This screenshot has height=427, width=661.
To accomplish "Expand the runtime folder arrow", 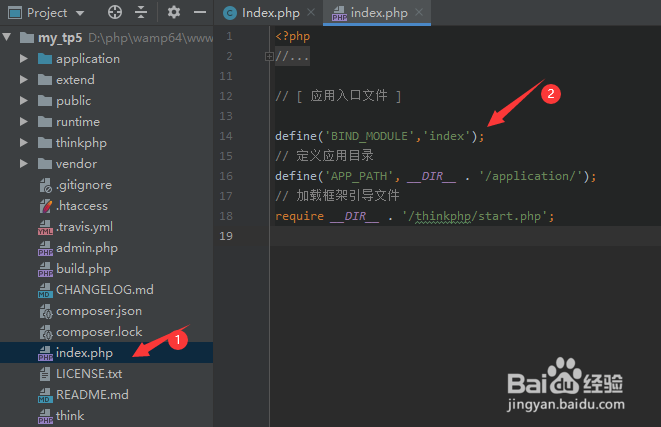I will [24, 122].
